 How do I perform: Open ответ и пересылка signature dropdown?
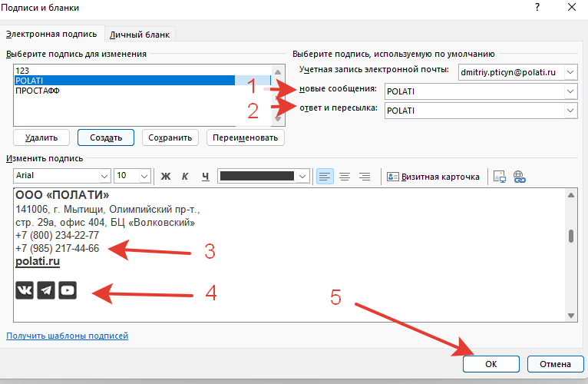coord(570,111)
